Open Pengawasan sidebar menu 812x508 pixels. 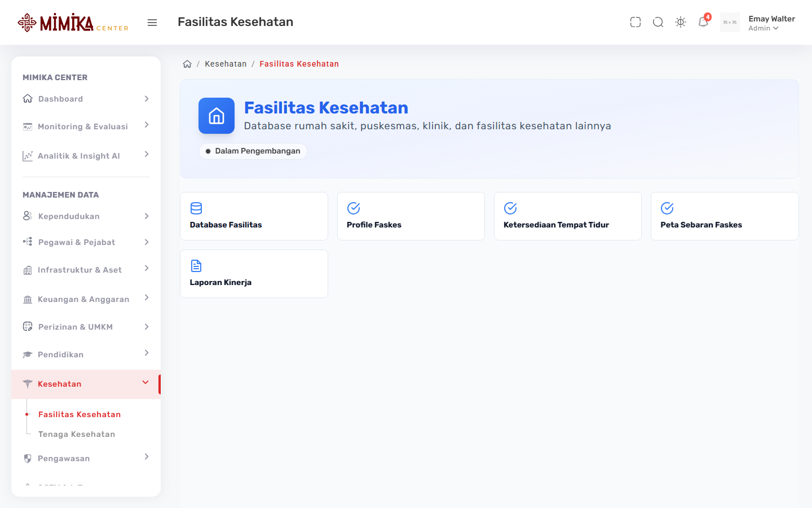86,458
